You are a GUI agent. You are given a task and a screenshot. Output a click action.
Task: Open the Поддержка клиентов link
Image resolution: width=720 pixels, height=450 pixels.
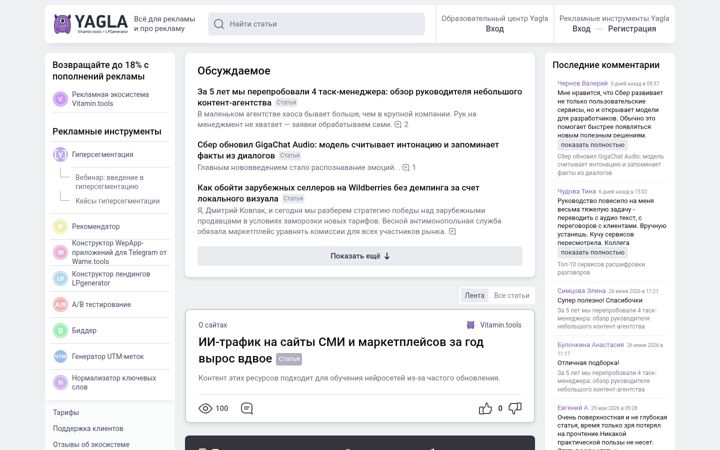click(88, 428)
